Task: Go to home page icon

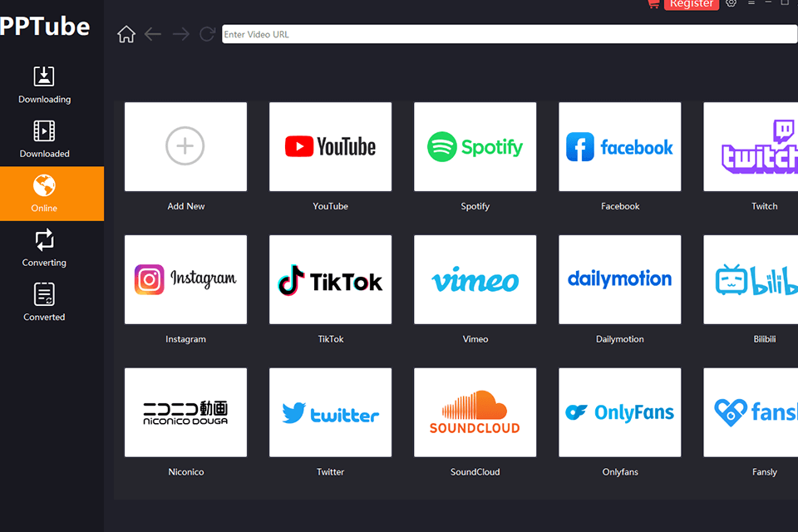Action: (x=126, y=35)
